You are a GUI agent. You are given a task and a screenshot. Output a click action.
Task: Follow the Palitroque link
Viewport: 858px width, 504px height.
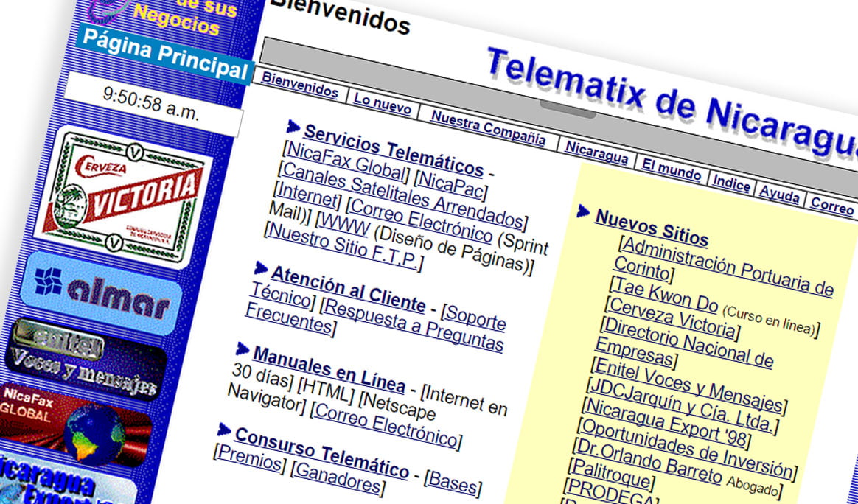[610, 474]
